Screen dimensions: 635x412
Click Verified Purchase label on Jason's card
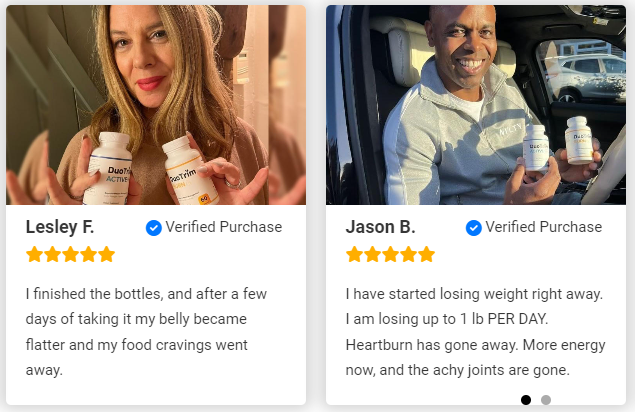coord(543,227)
